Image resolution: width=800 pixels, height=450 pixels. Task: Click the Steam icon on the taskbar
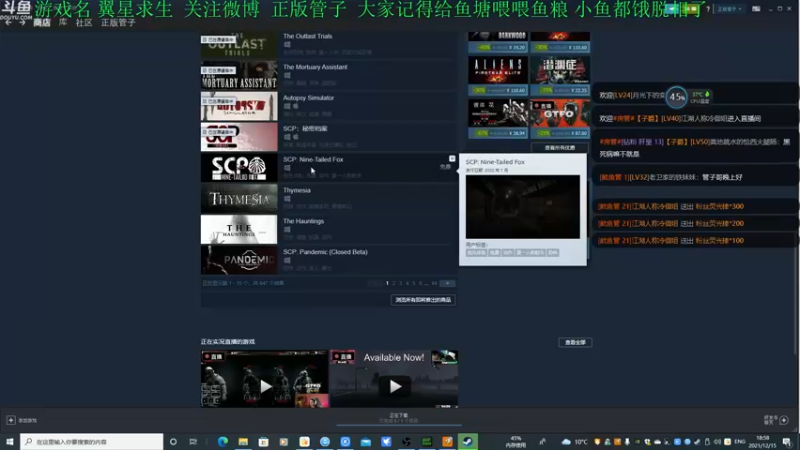point(467,441)
